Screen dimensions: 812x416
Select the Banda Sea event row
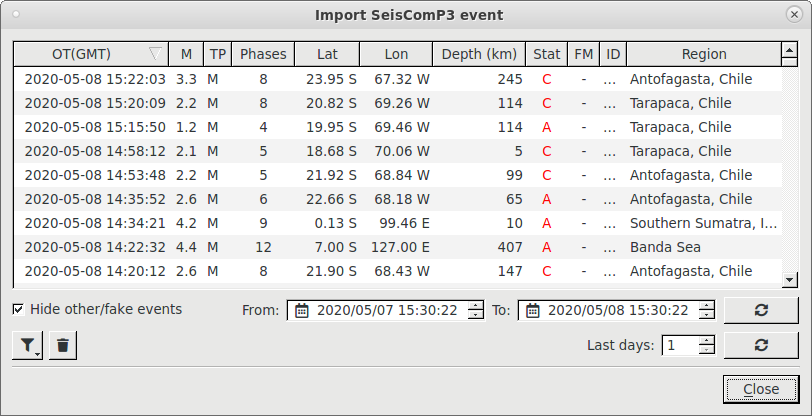[x=398, y=247]
